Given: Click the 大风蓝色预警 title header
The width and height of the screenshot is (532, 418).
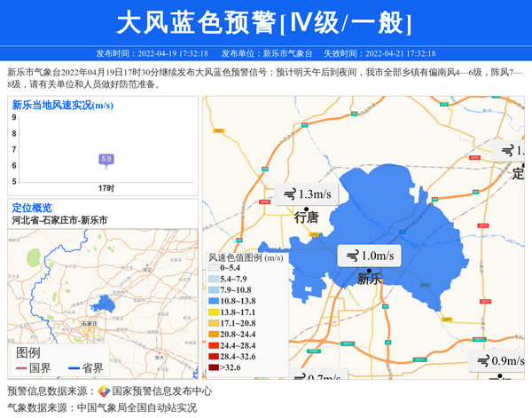Looking at the screenshot, I should coord(263,23).
